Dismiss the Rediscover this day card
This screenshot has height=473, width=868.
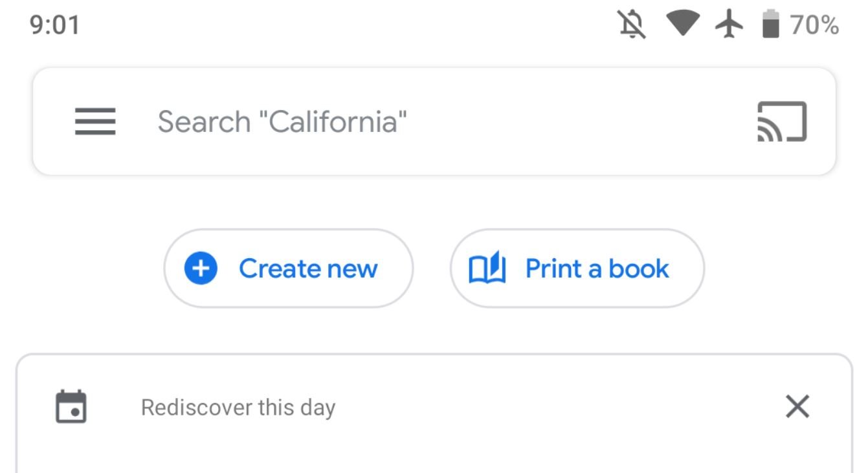[797, 407]
